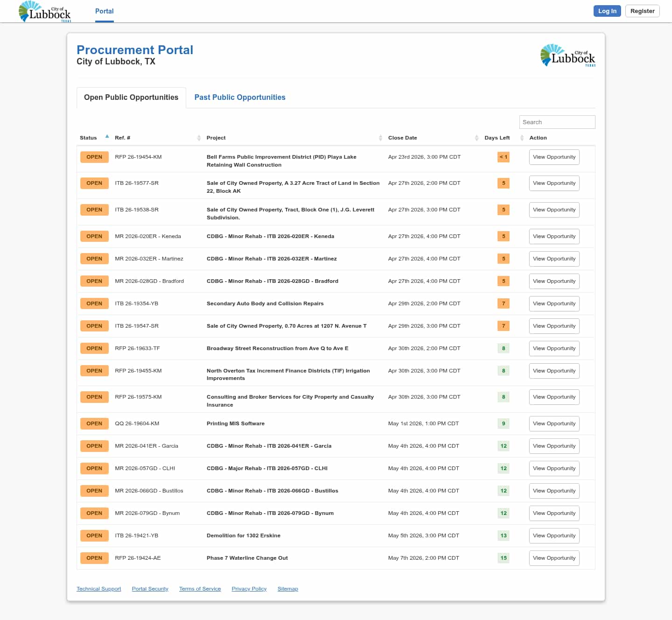Sort table by Status column arrow
Viewport: 672px width, 620px height.
(107, 137)
